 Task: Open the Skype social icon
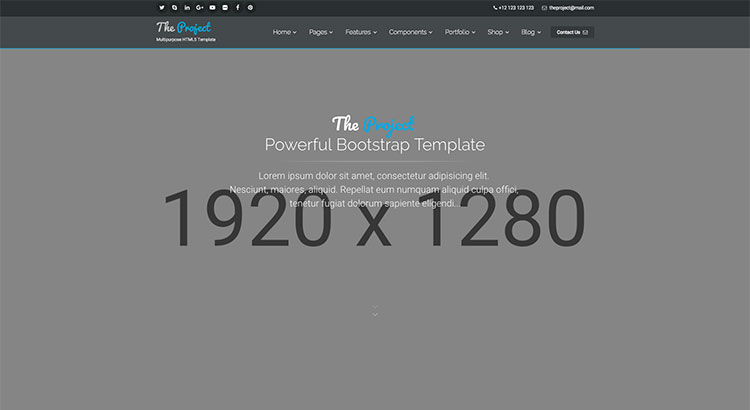click(174, 7)
